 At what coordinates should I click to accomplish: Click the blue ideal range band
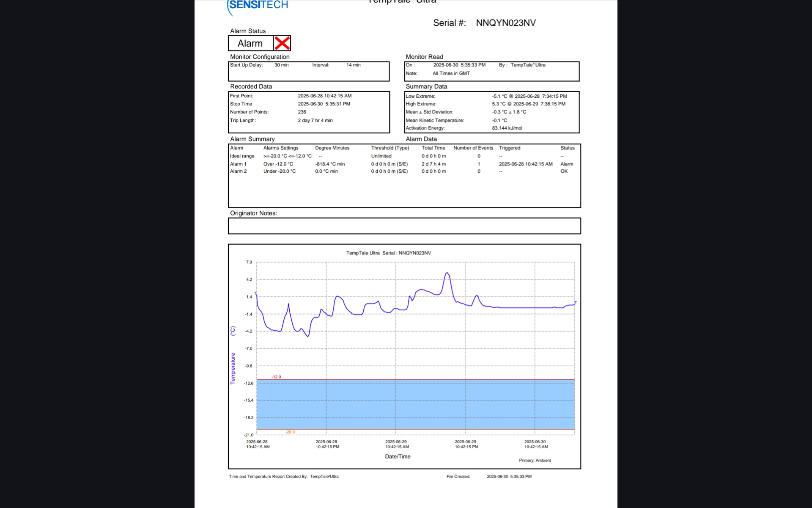tap(414, 405)
